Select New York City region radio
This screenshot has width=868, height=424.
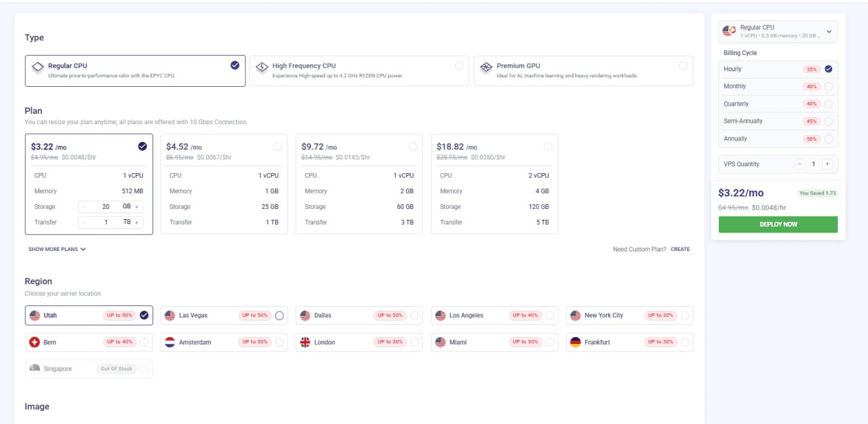(685, 315)
